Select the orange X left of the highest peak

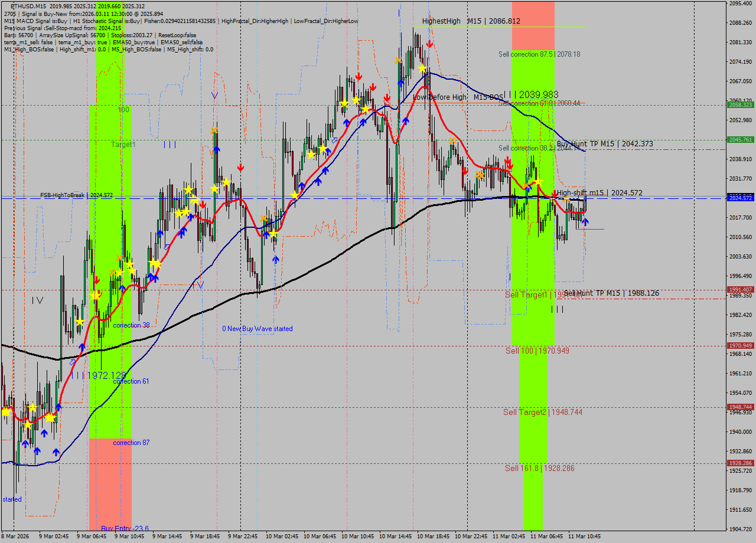pyautogui.click(x=398, y=60)
